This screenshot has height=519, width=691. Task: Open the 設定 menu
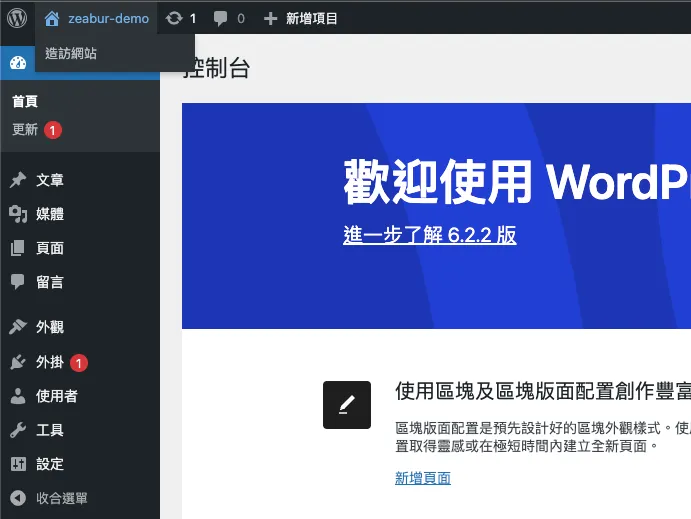coord(50,464)
